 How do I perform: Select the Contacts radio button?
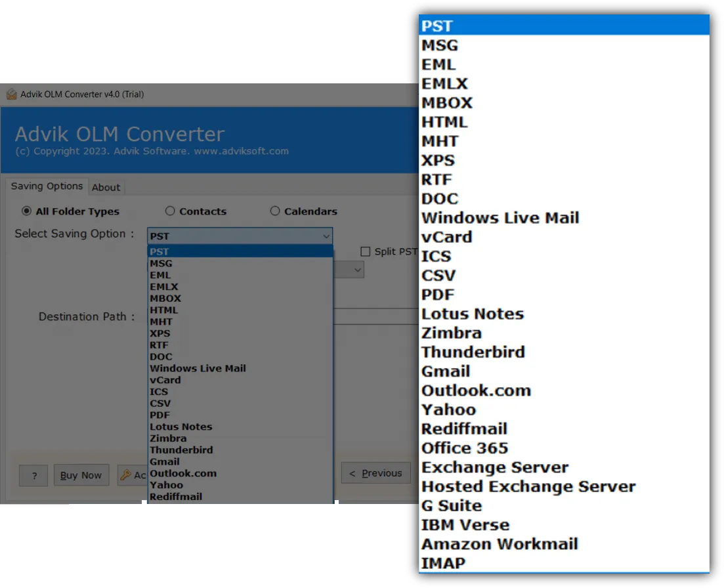170,211
